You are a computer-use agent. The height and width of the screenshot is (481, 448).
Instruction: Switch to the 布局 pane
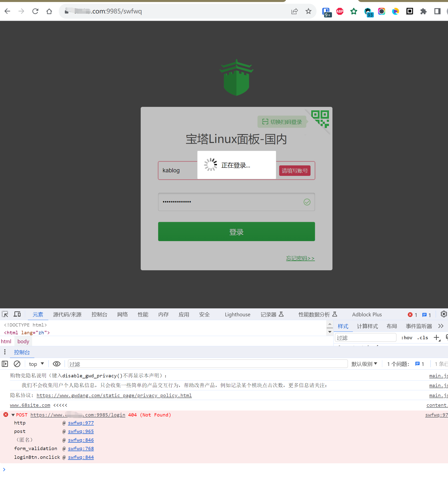coord(392,326)
